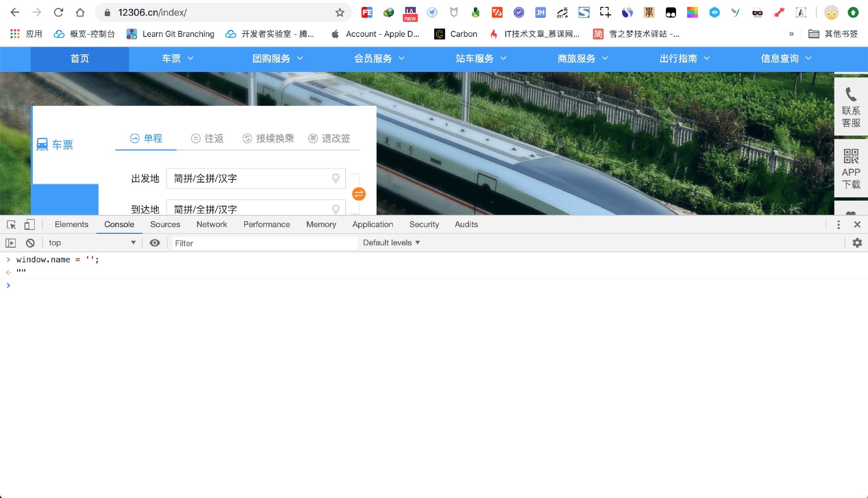Enable inspect element mode

pos(11,225)
